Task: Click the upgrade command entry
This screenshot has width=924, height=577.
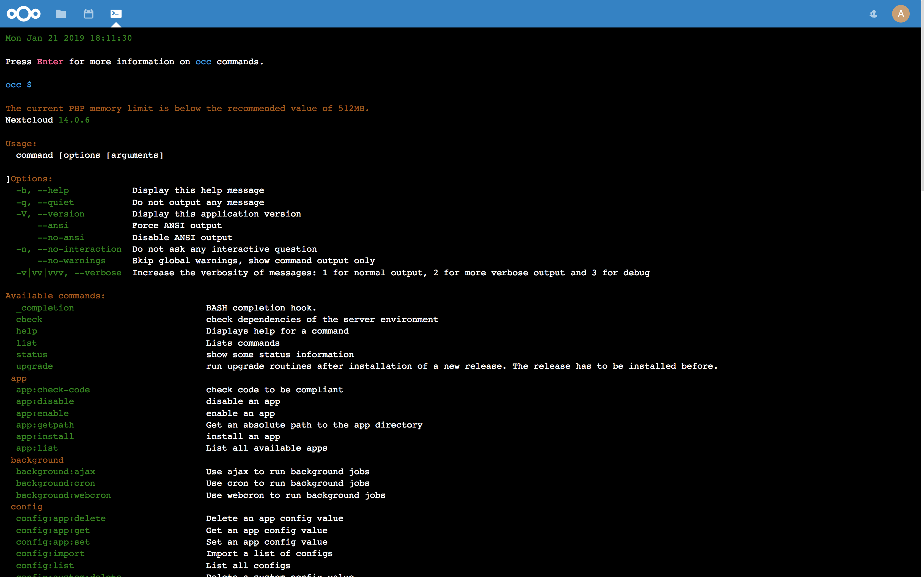Action: [34, 366]
